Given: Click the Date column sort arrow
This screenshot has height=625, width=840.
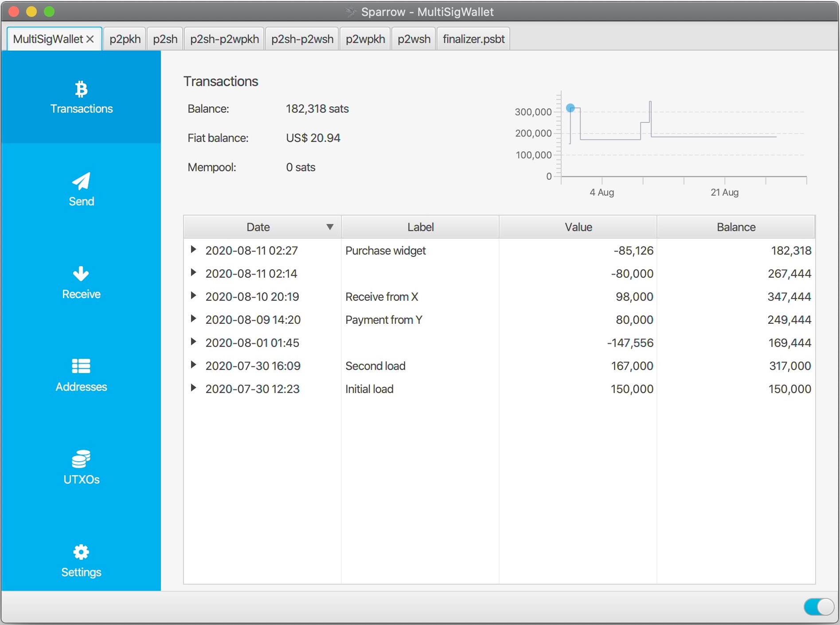Looking at the screenshot, I should coord(330,227).
